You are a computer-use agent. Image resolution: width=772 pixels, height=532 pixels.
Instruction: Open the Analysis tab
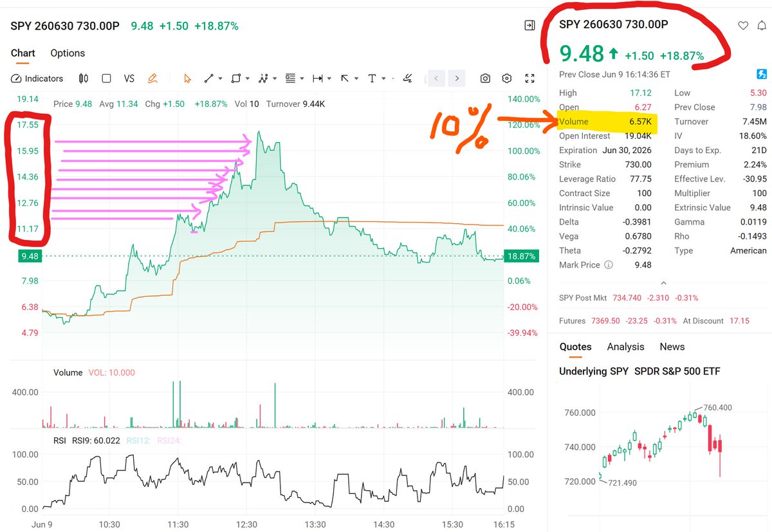(625, 347)
